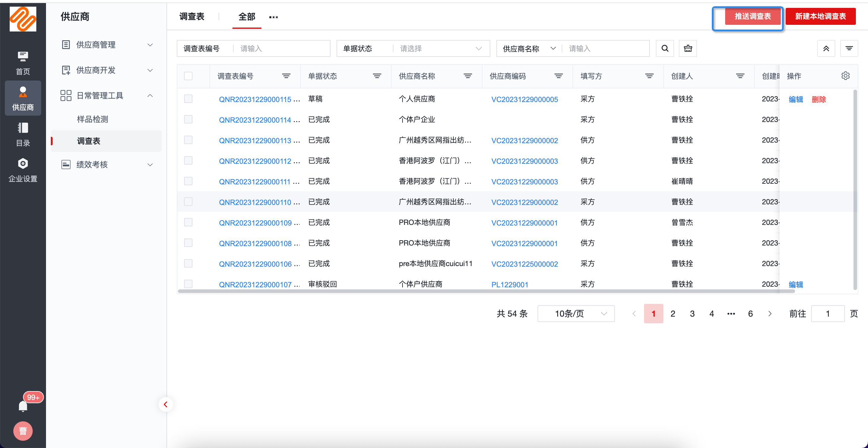Select current page 1 button
Image resolution: width=868 pixels, height=448 pixels.
(x=653, y=314)
